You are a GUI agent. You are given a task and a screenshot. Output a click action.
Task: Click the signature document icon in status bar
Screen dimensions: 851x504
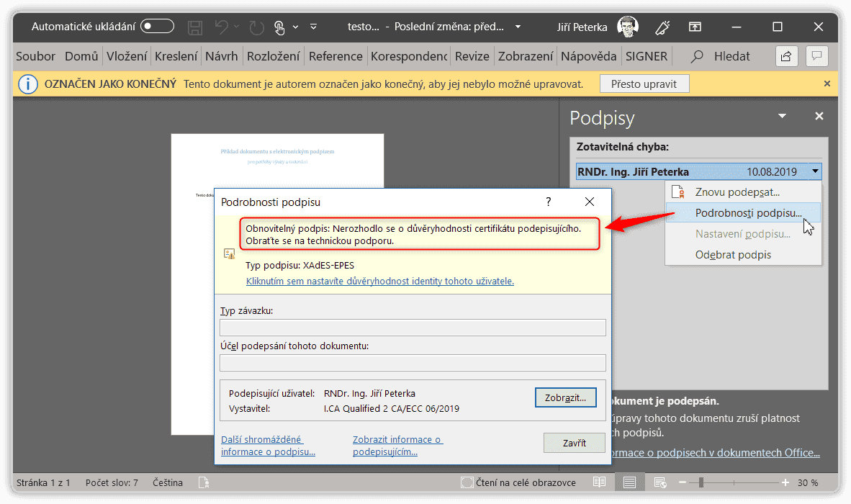(204, 482)
